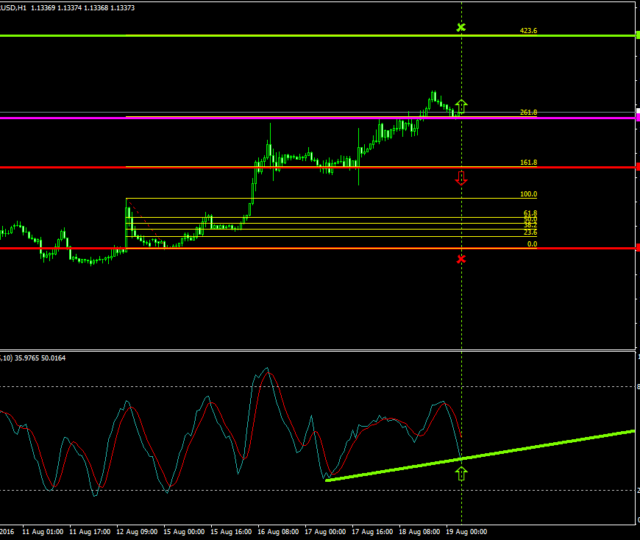Screen dimensions: 640x540
Task: Click the red X marker below the 0.0 line
Action: pos(461,259)
